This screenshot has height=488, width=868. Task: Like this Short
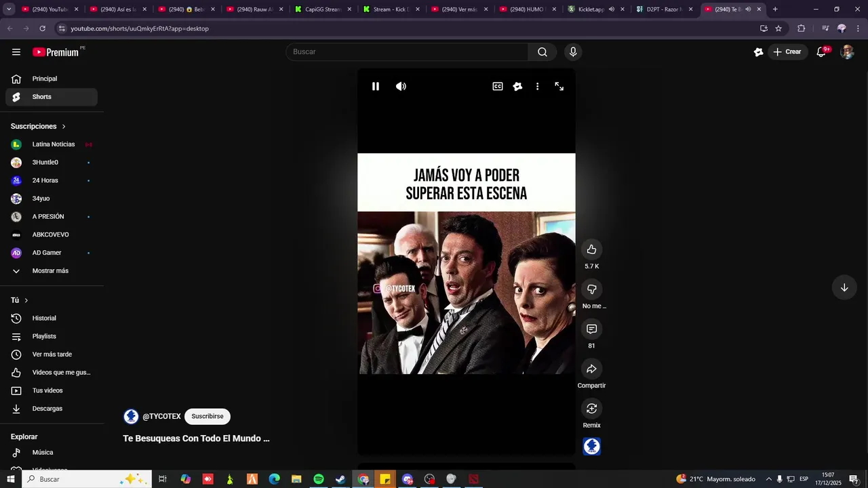(x=591, y=249)
